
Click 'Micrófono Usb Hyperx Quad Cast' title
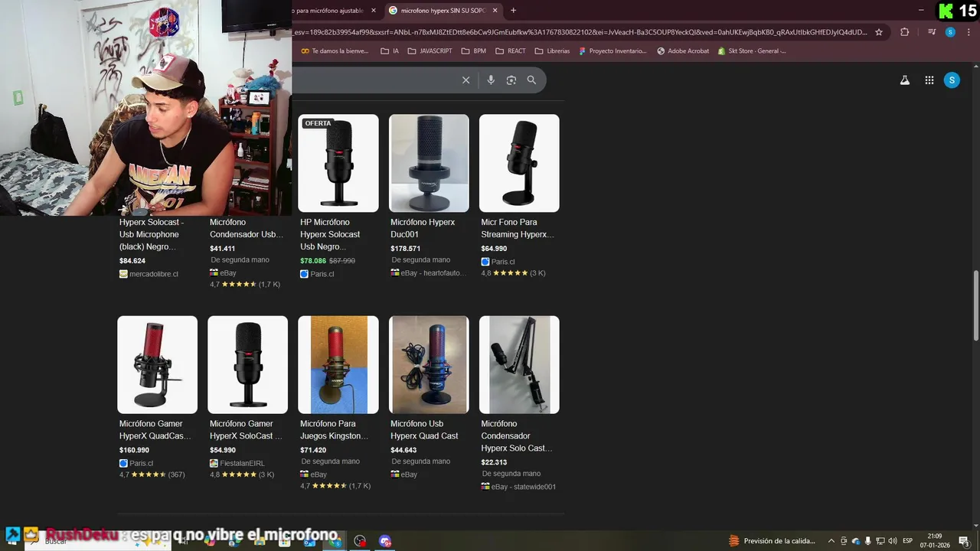(424, 430)
